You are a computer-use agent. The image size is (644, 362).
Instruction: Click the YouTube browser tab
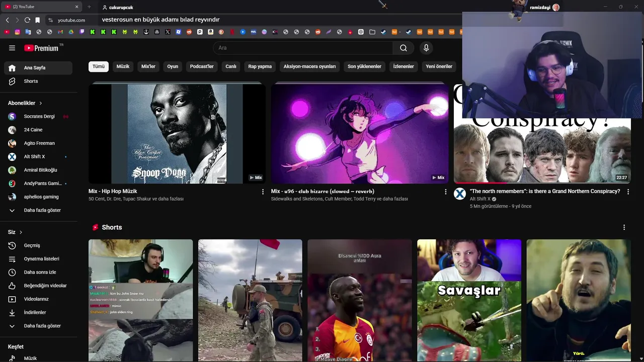click(40, 7)
